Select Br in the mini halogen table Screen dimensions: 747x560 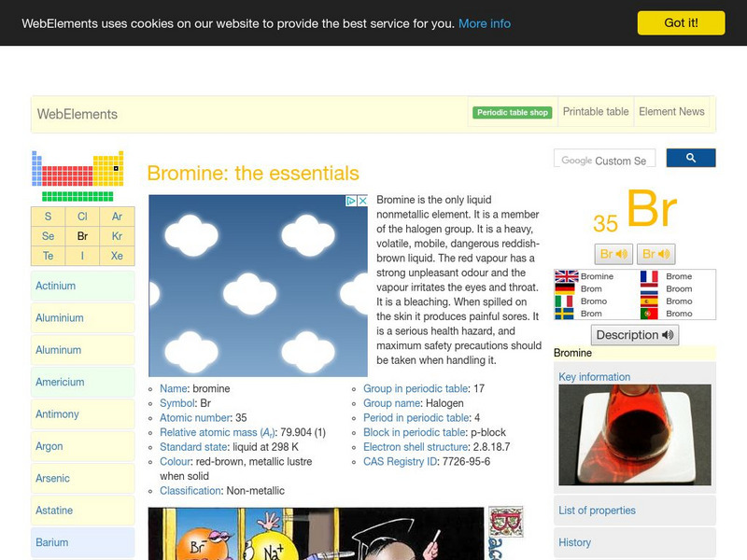80,235
